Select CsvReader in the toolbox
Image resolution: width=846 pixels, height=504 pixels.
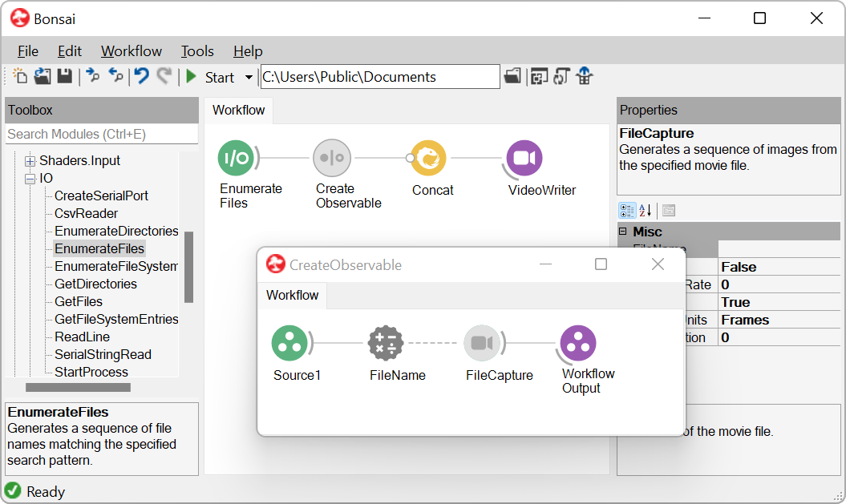[x=86, y=213]
